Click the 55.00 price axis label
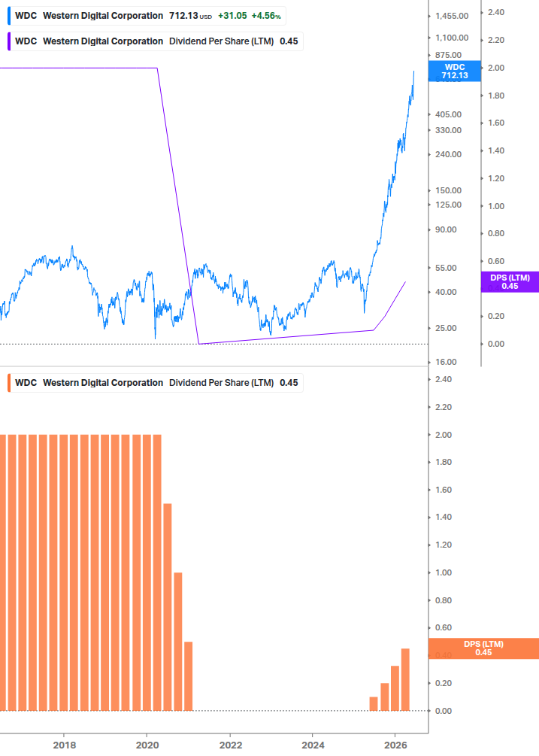539x756 pixels. [x=446, y=268]
